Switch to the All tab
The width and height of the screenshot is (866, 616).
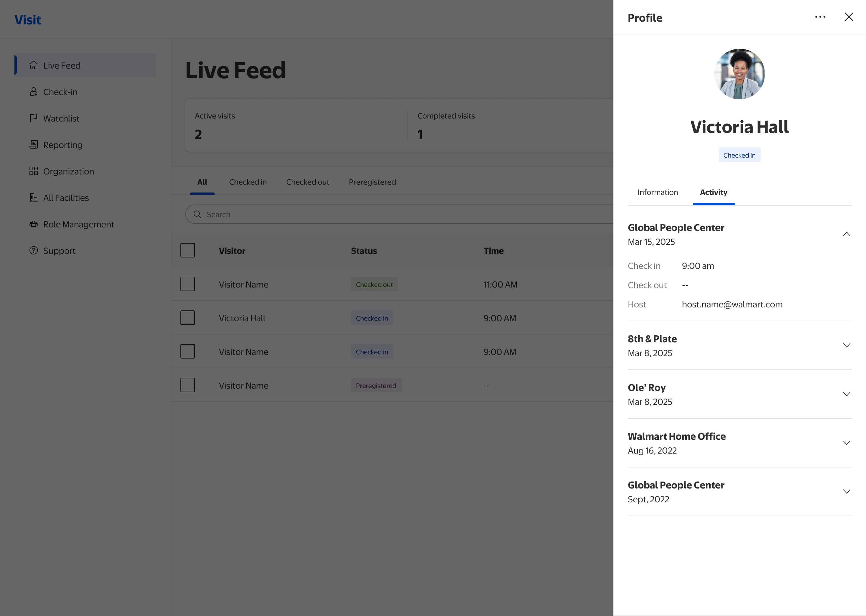coord(202,182)
